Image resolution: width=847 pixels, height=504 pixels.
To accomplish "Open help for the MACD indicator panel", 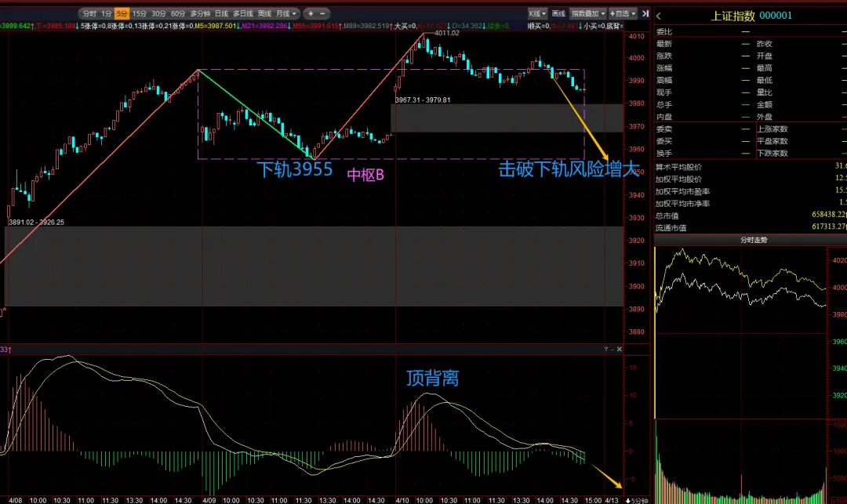I will point(605,349).
